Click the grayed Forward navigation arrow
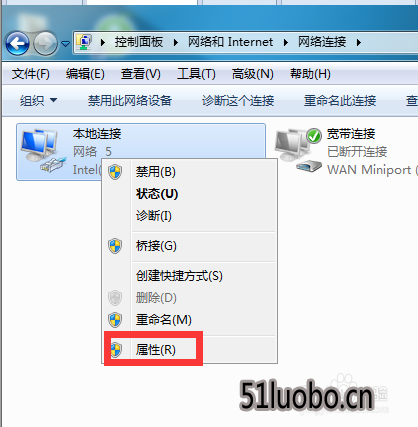 click(46, 43)
